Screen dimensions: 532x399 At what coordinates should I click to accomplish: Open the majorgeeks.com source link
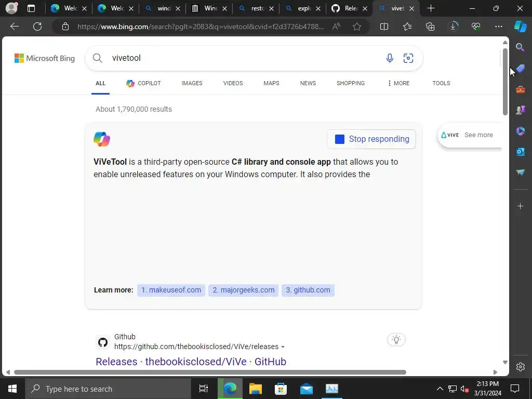(244, 290)
